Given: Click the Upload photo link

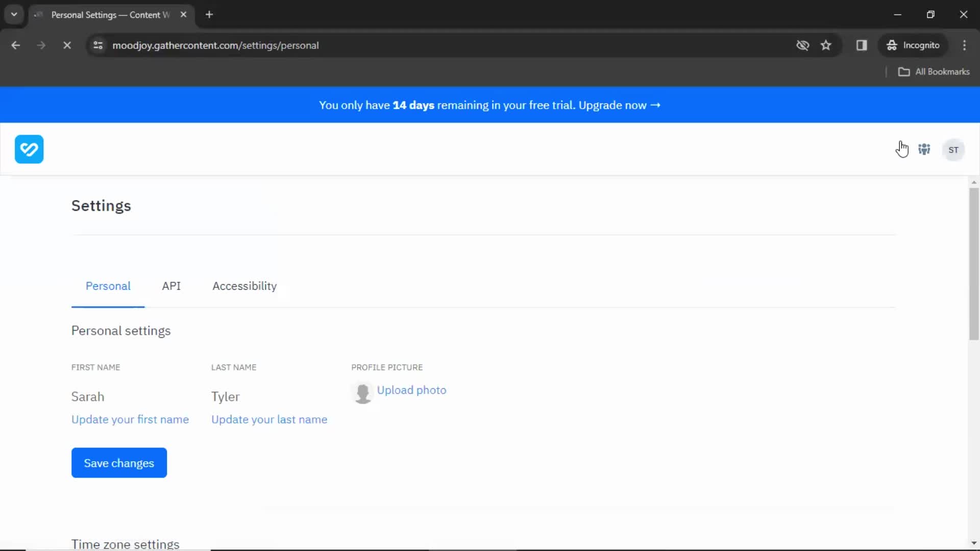Looking at the screenshot, I should 411,390.
